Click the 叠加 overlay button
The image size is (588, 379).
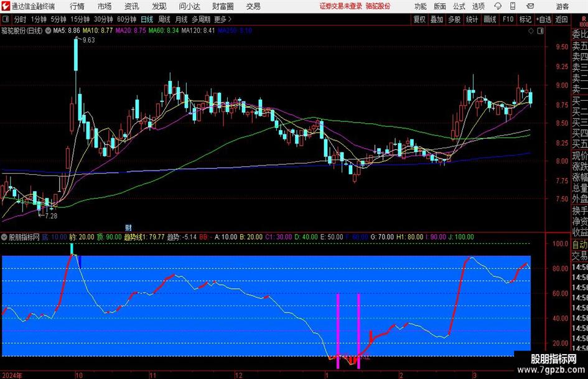click(x=437, y=19)
